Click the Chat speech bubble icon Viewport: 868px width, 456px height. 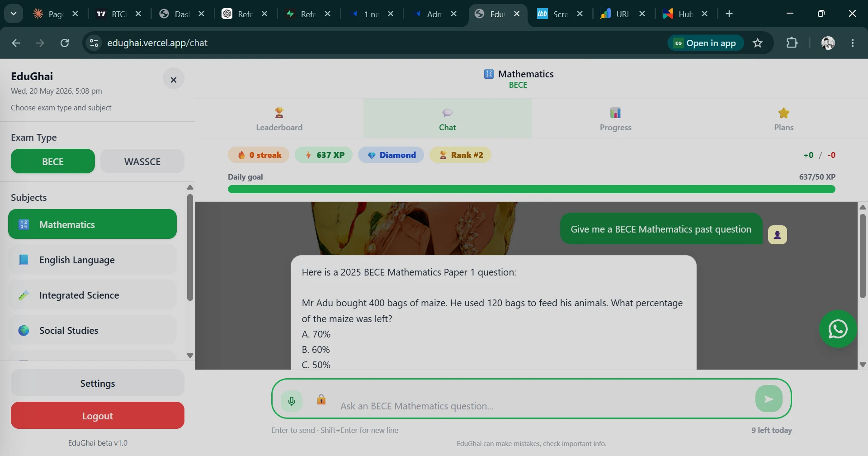[448, 113]
